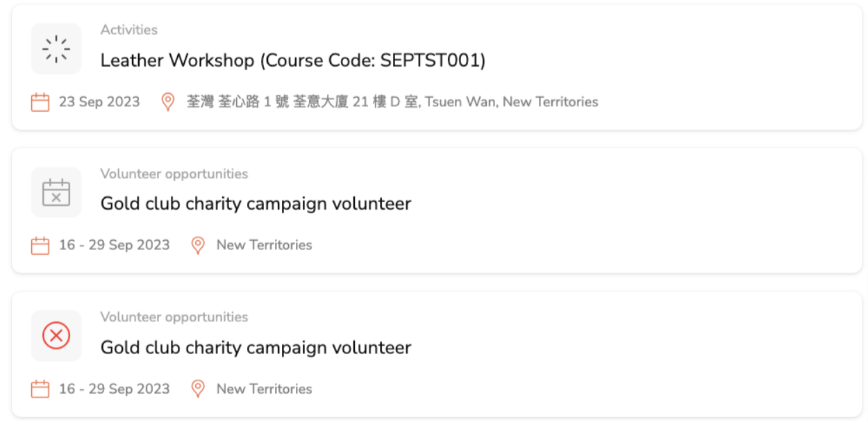Open the Gold club title beside the red X icon
The width and height of the screenshot is (868, 422).
[x=256, y=348]
